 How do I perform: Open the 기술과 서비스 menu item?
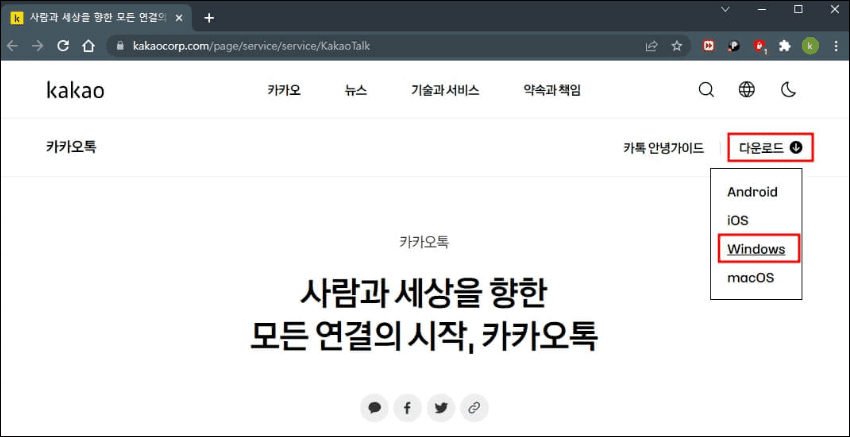tap(445, 91)
